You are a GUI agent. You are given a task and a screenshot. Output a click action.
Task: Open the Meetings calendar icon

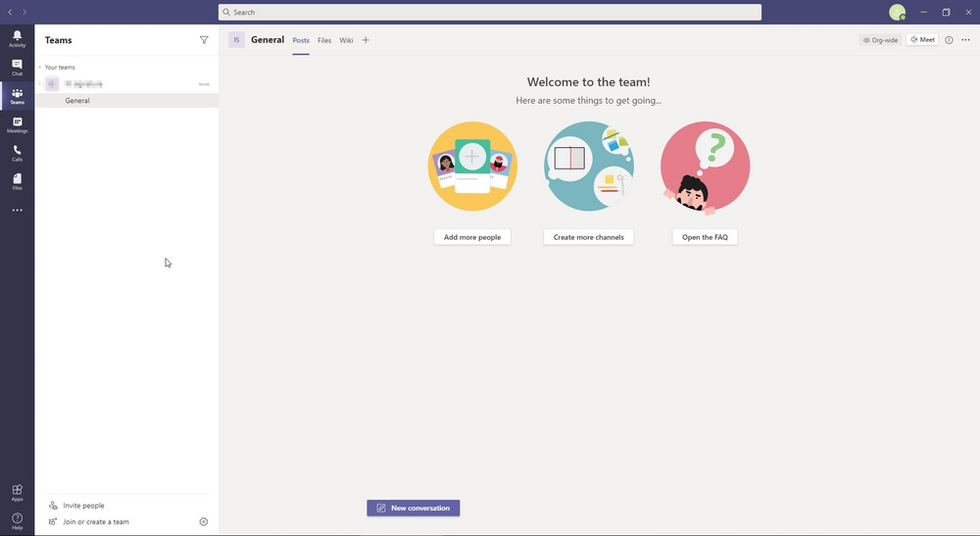(17, 124)
